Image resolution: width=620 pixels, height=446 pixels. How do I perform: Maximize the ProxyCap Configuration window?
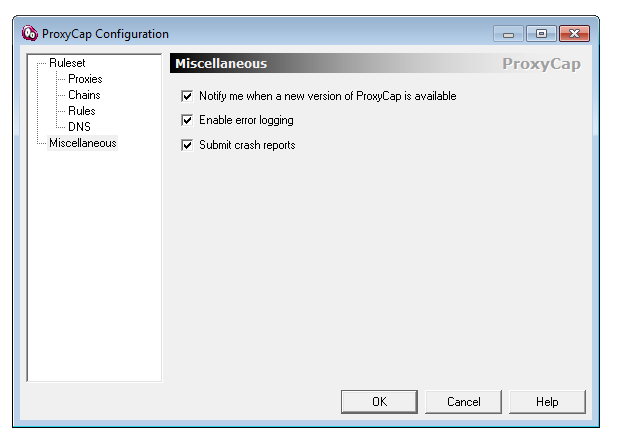click(x=540, y=34)
